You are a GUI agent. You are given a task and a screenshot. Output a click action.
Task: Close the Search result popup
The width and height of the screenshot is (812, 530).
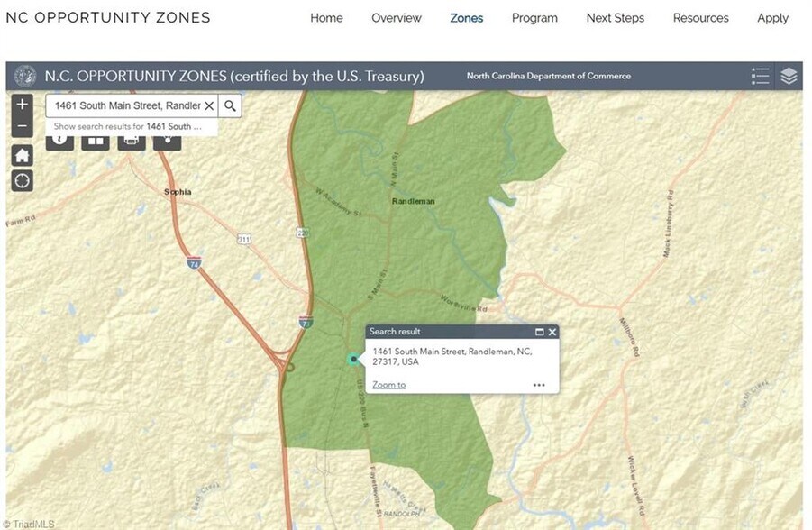[552, 332]
